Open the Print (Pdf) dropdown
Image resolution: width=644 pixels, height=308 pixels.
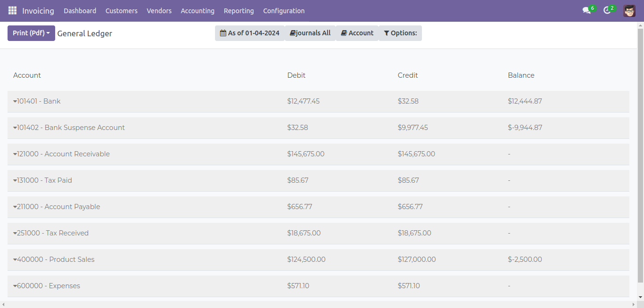coord(31,33)
